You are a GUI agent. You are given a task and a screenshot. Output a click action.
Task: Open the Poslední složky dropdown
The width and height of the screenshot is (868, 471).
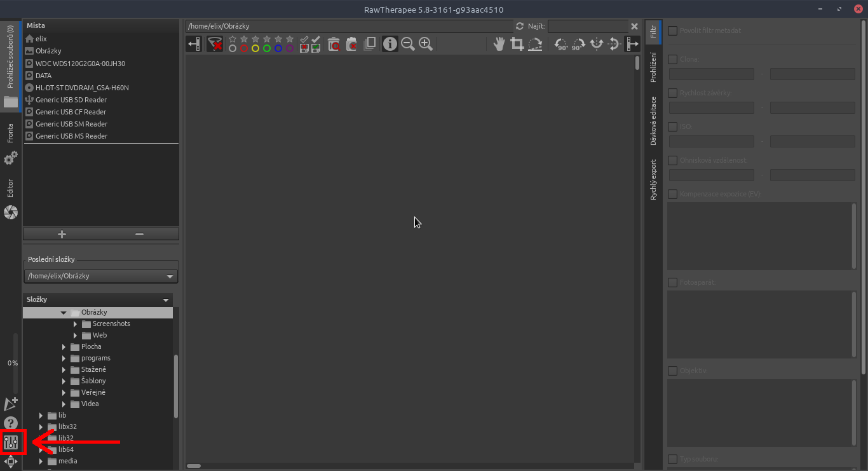tap(101, 276)
